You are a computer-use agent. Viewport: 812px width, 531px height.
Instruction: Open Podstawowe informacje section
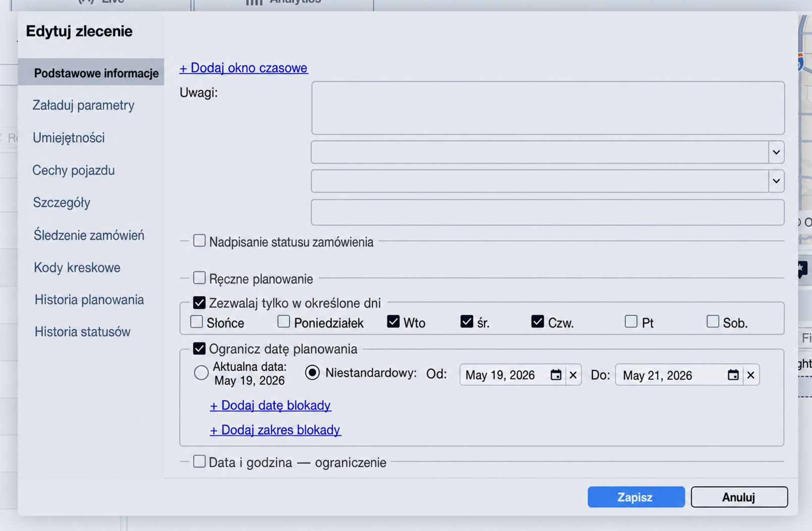(91, 73)
